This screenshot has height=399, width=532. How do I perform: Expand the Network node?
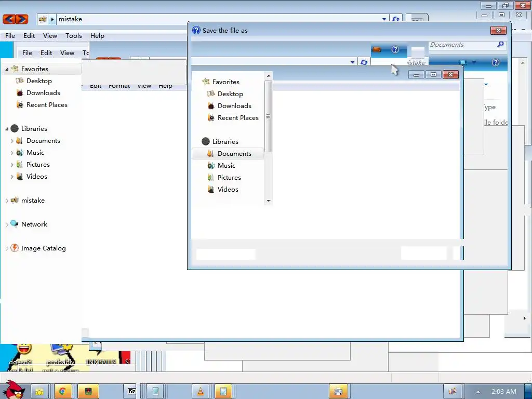coord(7,224)
